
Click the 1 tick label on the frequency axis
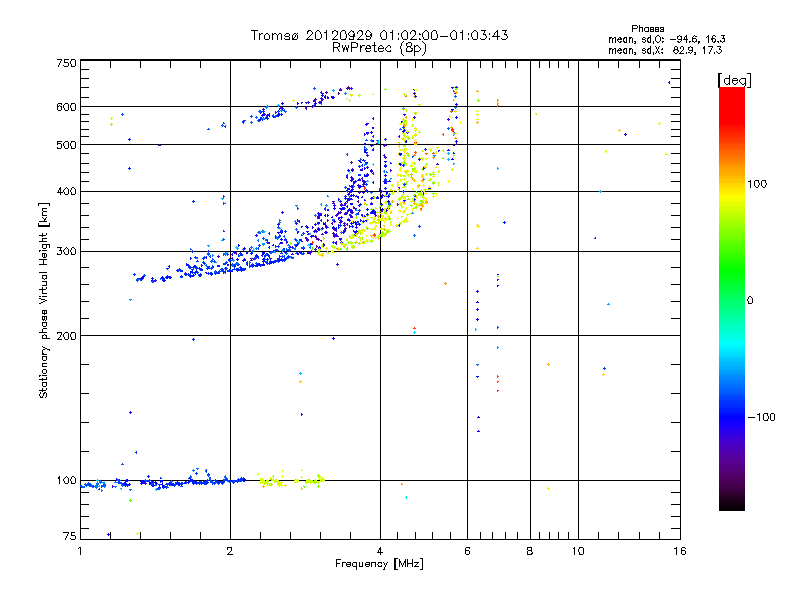(x=80, y=551)
